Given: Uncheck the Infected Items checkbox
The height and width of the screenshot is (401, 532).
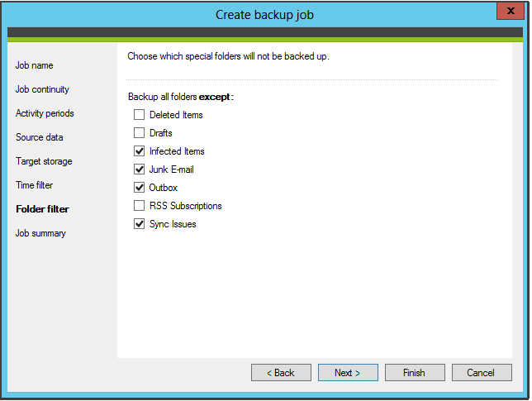Looking at the screenshot, I should [x=139, y=151].
